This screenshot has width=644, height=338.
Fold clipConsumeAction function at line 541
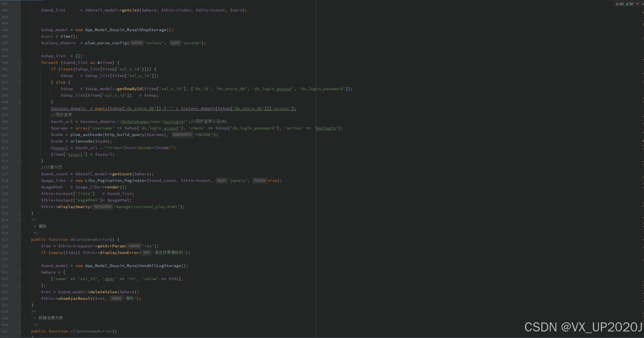click(19, 331)
